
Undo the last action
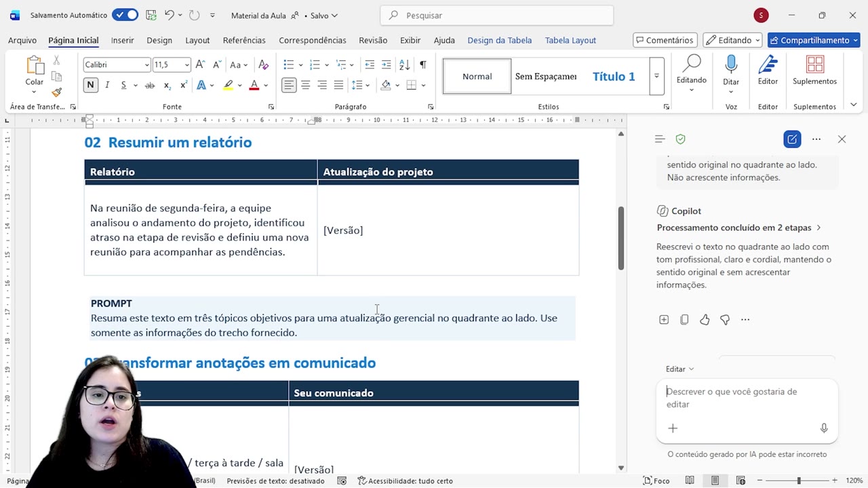[170, 15]
